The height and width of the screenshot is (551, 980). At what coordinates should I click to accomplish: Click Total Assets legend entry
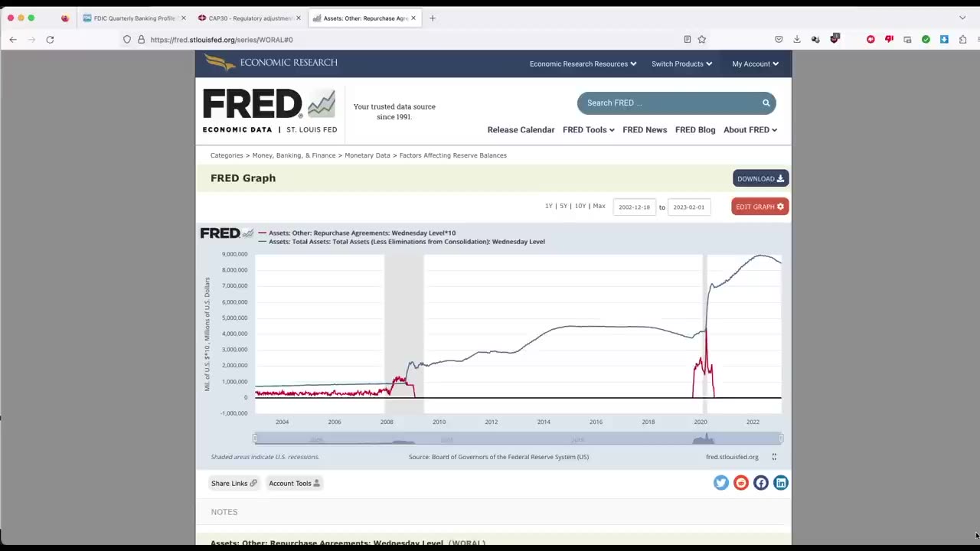pyautogui.click(x=401, y=242)
